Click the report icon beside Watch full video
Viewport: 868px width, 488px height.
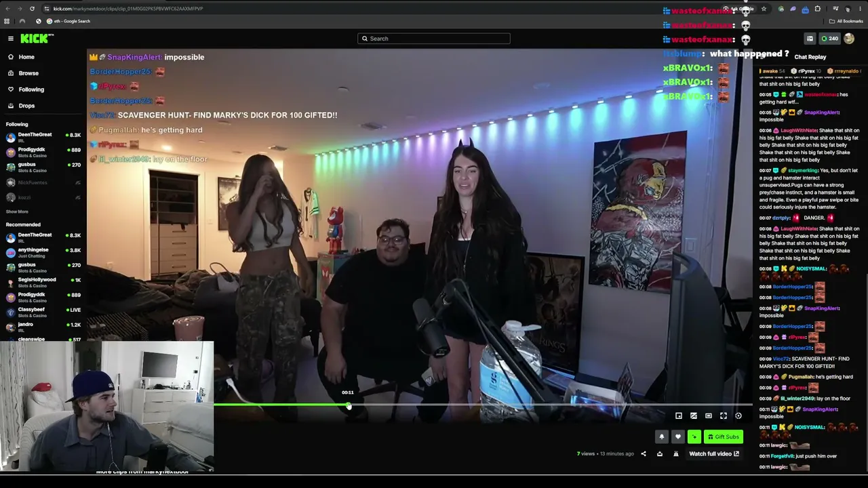click(676, 454)
